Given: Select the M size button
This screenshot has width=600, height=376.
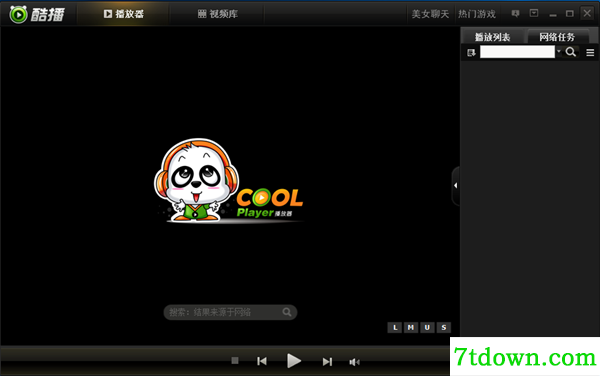Looking at the screenshot, I should coord(411,327).
